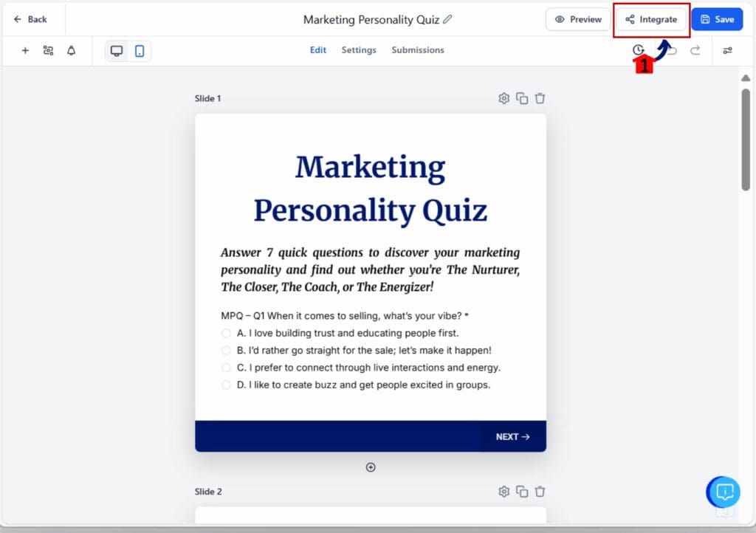Choose option D about creating buzz
The height and width of the screenshot is (533, 756).
pos(226,385)
